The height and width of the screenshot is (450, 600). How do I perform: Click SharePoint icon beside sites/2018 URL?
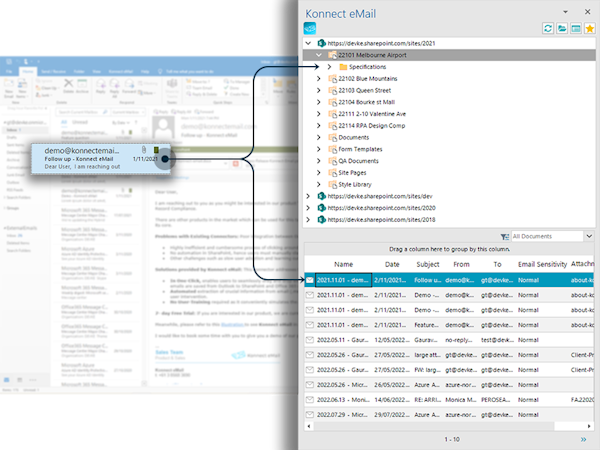(x=321, y=220)
